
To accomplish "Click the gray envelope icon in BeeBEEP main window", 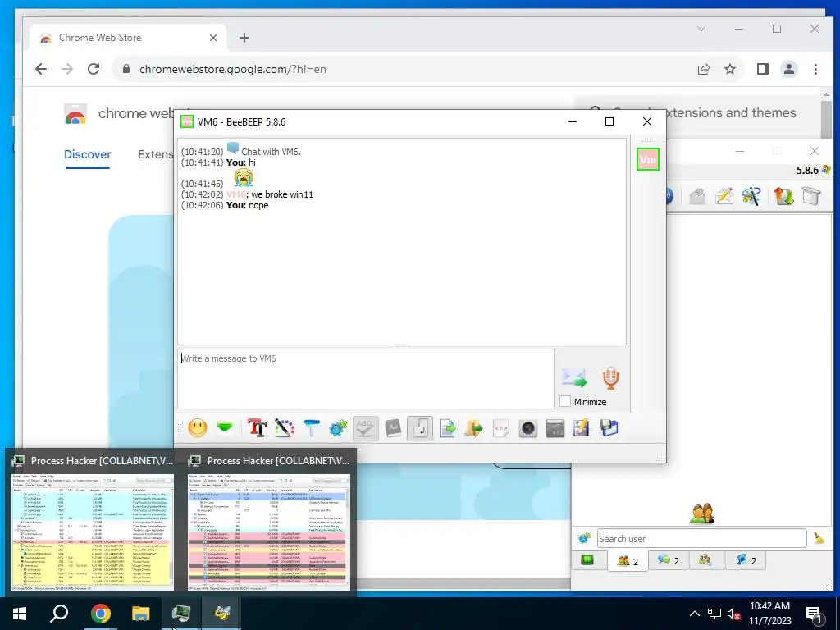I will point(696,197).
